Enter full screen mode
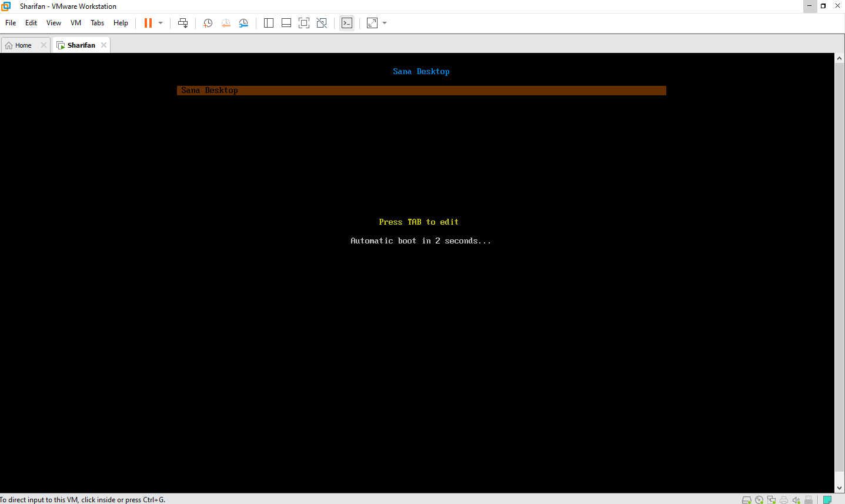Screen dimensions: 845x504 click(x=304, y=23)
